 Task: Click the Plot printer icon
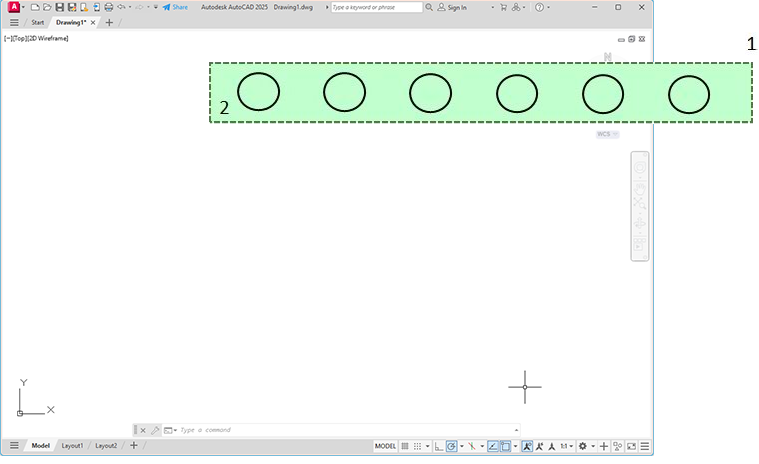pyautogui.click(x=109, y=7)
